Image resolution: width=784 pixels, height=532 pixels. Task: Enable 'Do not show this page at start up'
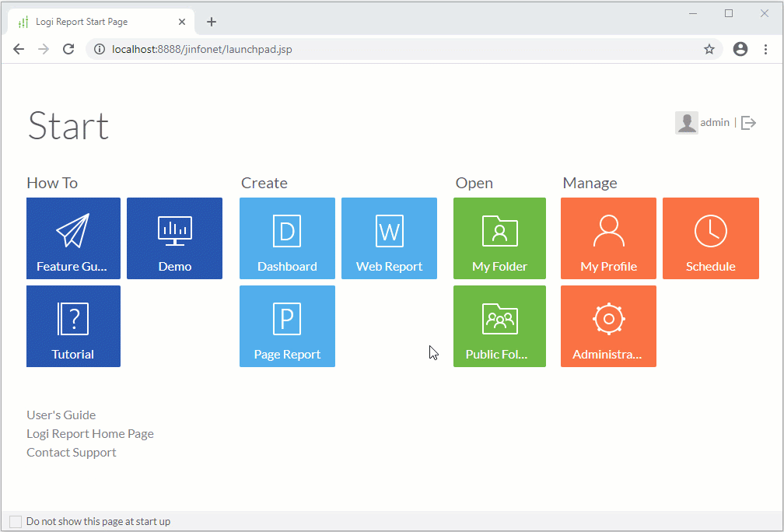tap(16, 520)
